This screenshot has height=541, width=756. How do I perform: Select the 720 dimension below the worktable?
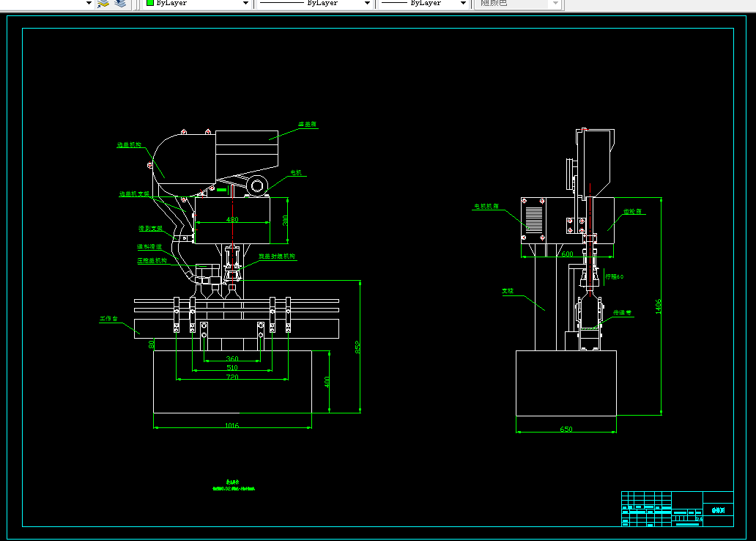pos(232,377)
